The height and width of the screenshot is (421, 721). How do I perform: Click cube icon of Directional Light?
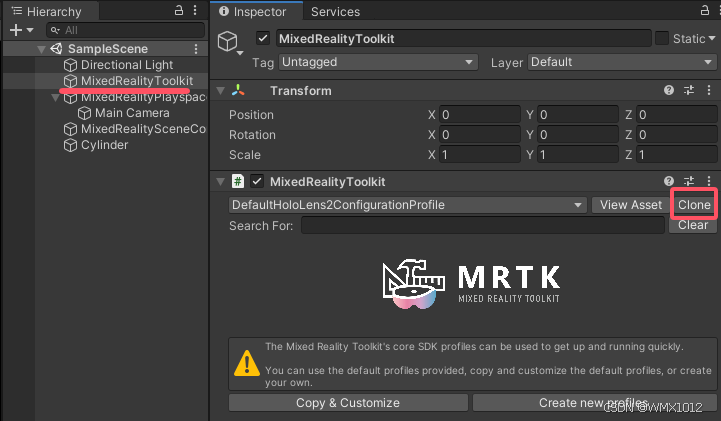[70, 65]
